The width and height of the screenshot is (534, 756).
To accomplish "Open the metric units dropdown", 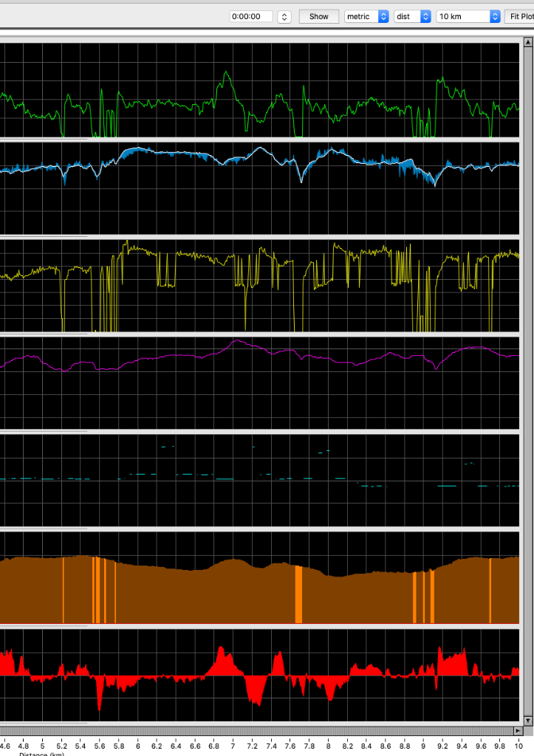I will (x=366, y=16).
